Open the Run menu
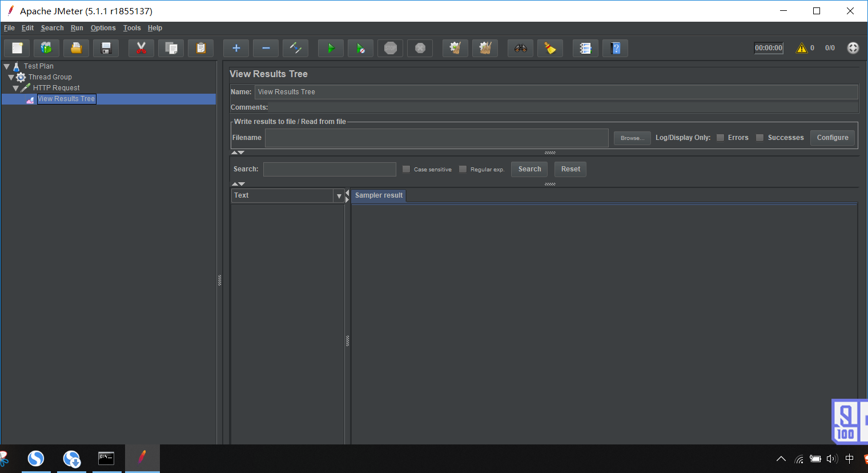The width and height of the screenshot is (868, 473). tap(77, 28)
